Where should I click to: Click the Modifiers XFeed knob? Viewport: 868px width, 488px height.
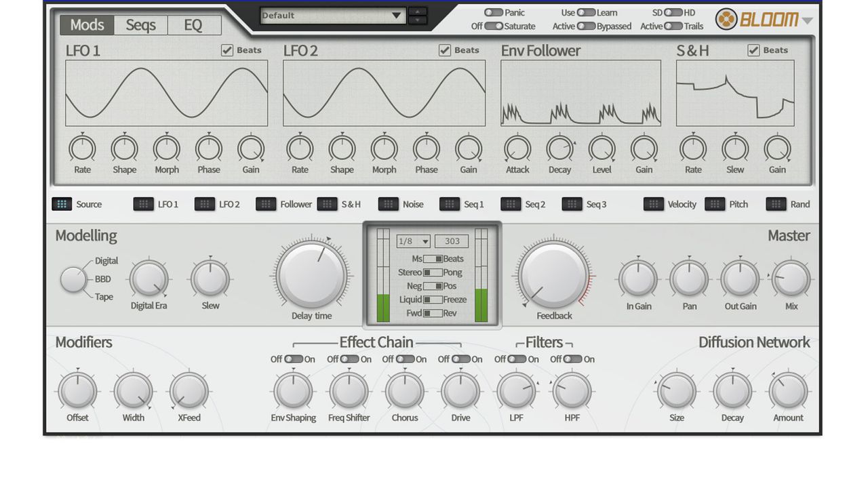pos(189,391)
